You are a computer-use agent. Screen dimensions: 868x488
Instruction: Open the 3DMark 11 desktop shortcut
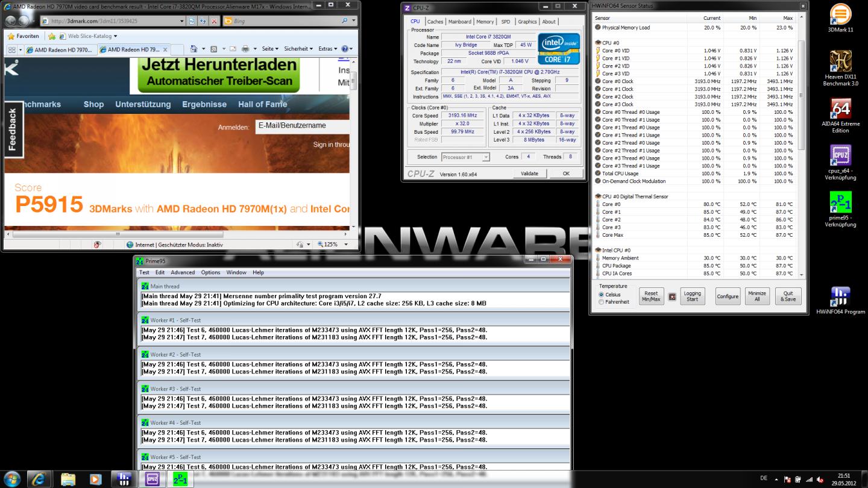pos(840,18)
